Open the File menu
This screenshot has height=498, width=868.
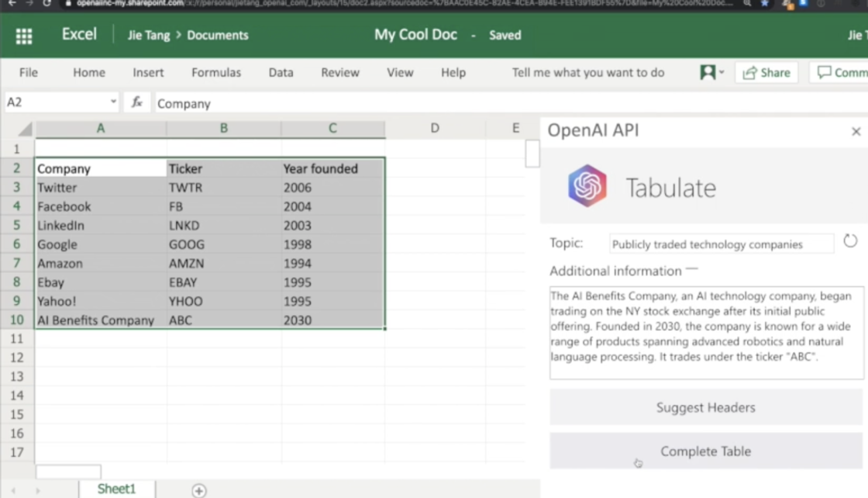pyautogui.click(x=28, y=72)
